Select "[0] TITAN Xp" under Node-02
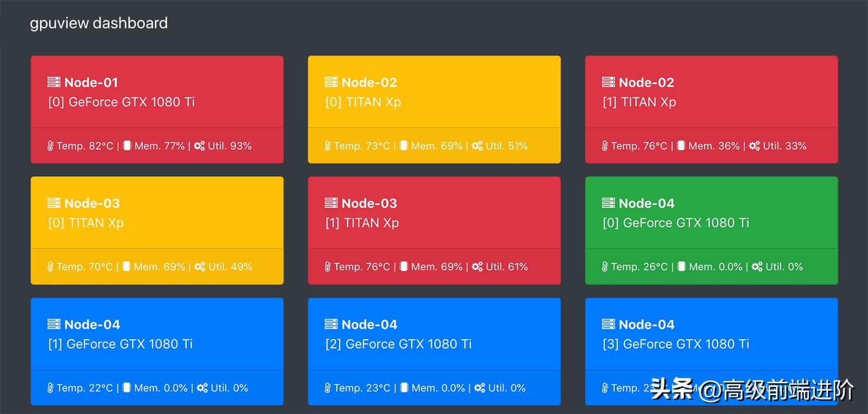Viewport: 868px width, 414px height. click(x=363, y=102)
